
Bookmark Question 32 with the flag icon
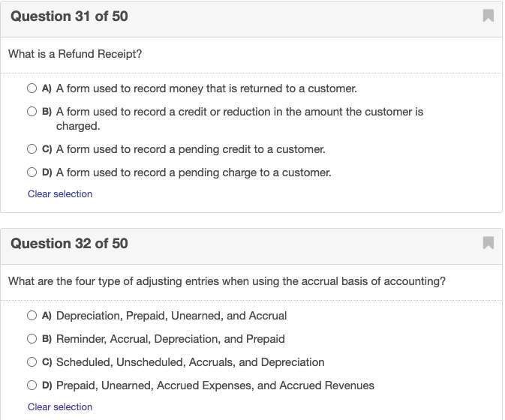point(488,243)
